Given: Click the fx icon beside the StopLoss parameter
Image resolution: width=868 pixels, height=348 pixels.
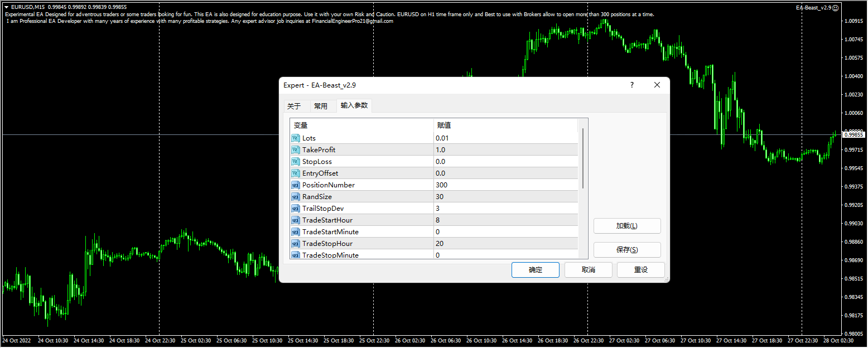Looking at the screenshot, I should point(295,161).
